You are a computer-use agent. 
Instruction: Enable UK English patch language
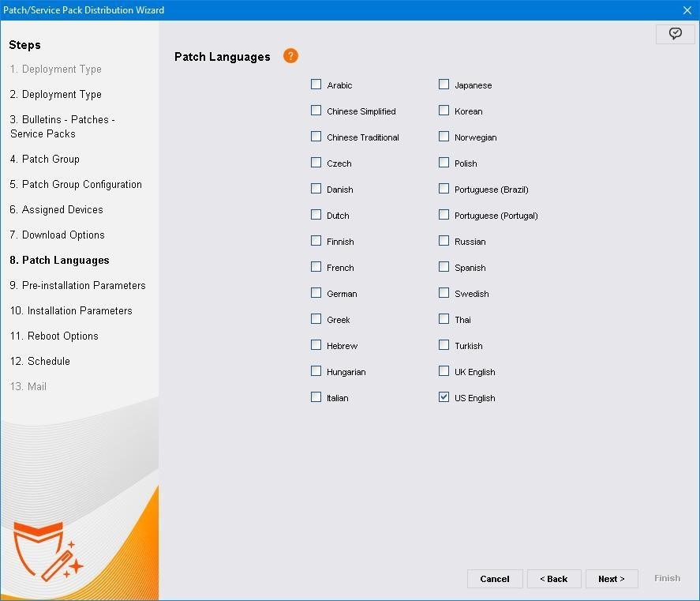point(444,371)
